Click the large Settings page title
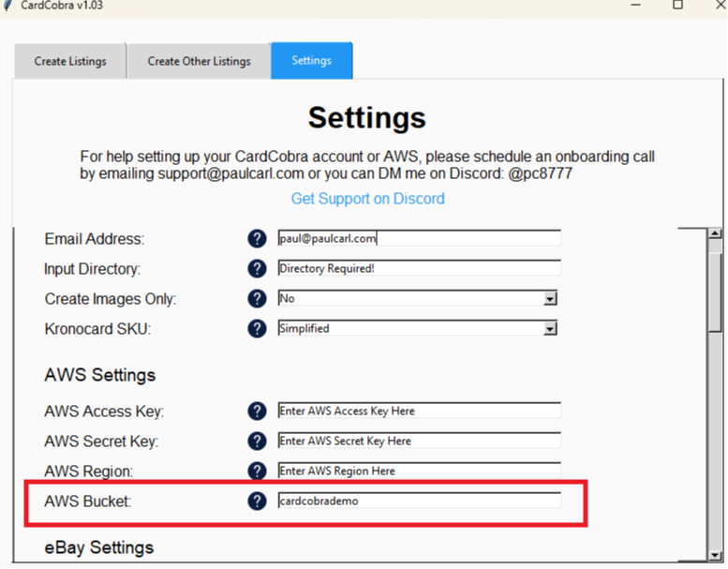 [367, 118]
